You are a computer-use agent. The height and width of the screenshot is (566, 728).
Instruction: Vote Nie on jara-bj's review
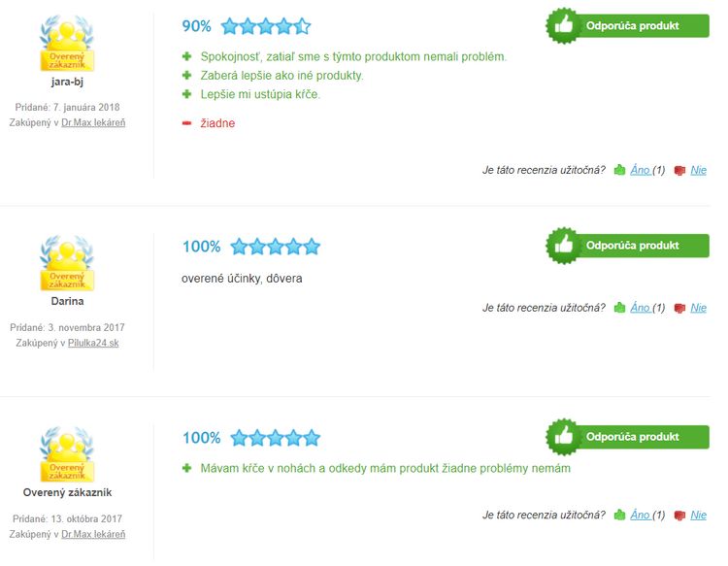point(698,170)
